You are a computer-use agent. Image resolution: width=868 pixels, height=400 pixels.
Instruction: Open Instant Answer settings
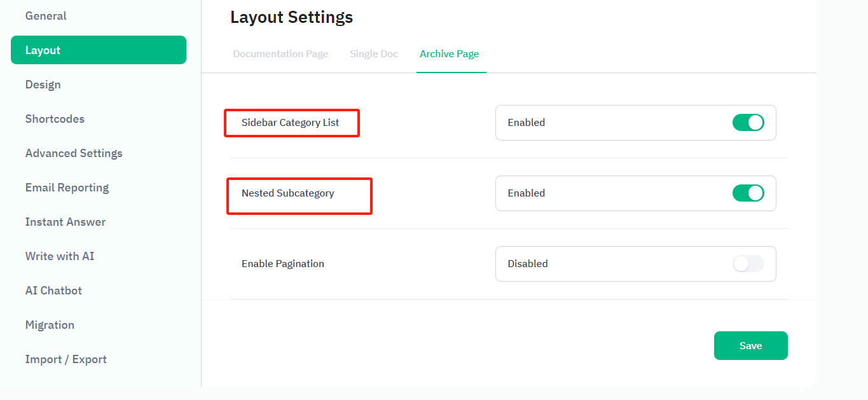(x=65, y=222)
